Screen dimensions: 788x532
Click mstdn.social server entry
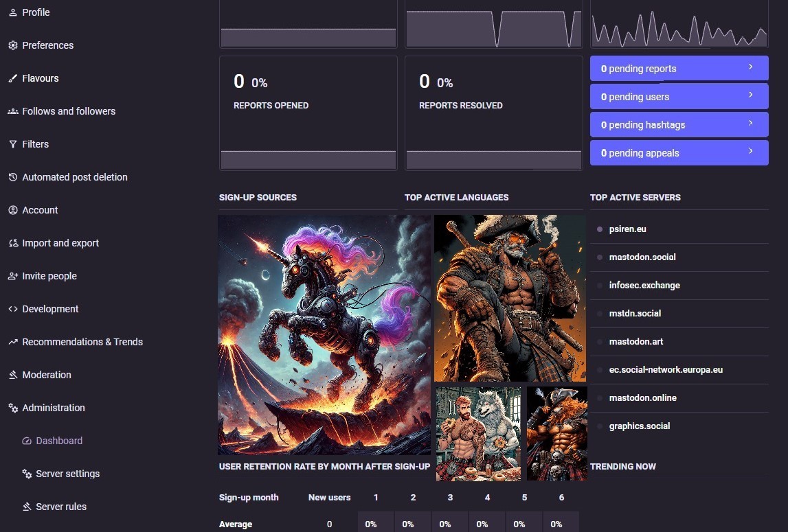635,314
